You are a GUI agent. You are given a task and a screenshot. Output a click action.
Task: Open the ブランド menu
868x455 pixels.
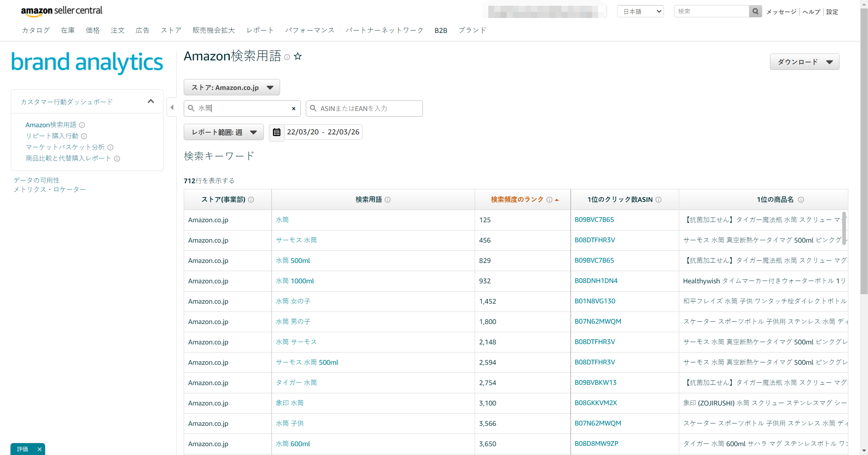pyautogui.click(x=472, y=30)
